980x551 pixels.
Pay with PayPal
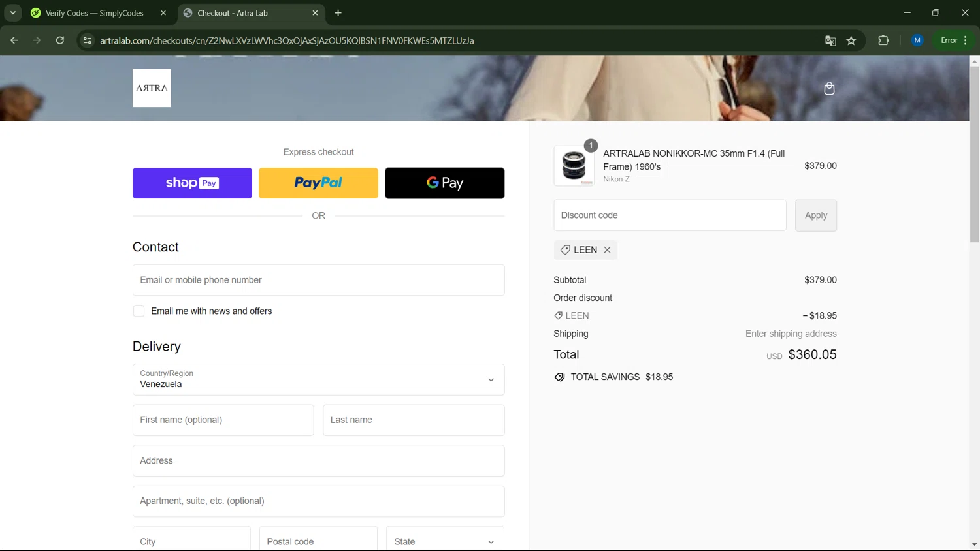click(x=318, y=183)
